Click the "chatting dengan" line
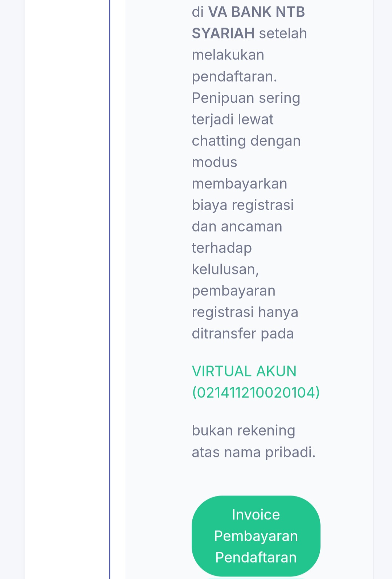This screenshot has width=392, height=579. (246, 141)
